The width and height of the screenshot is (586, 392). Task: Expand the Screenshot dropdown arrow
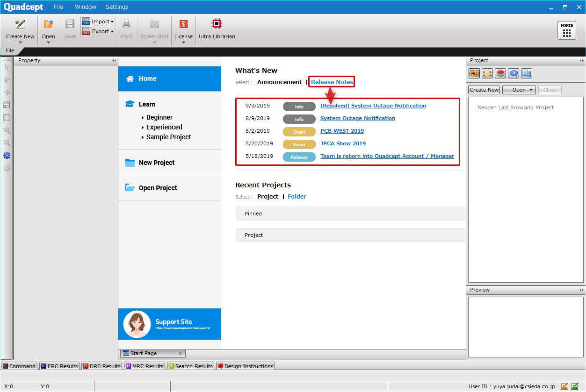154,43
